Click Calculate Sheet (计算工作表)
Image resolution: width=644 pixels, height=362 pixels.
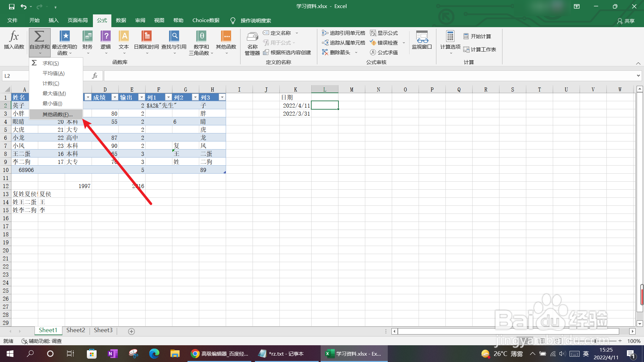pos(480,49)
